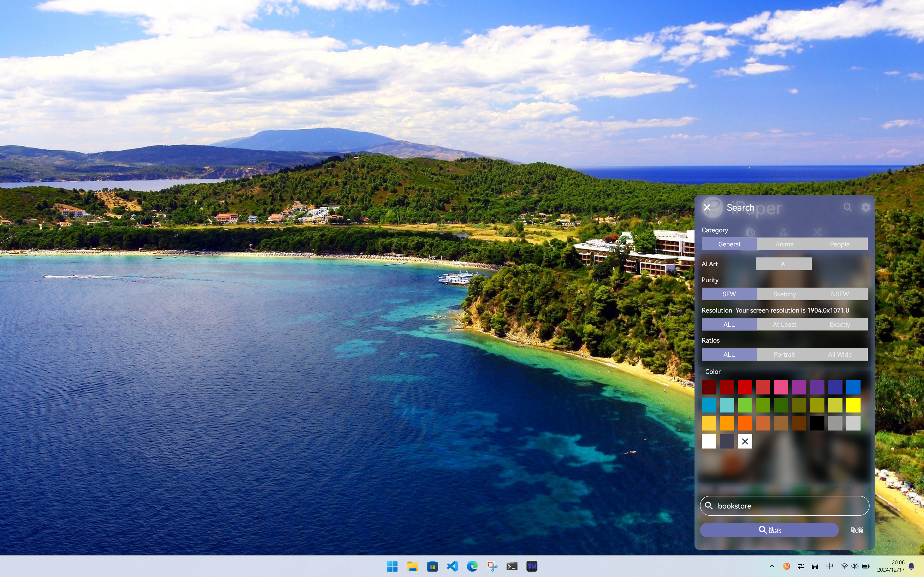Open Microsoft Edge from taskbar
This screenshot has width=924, height=577.
point(472,566)
